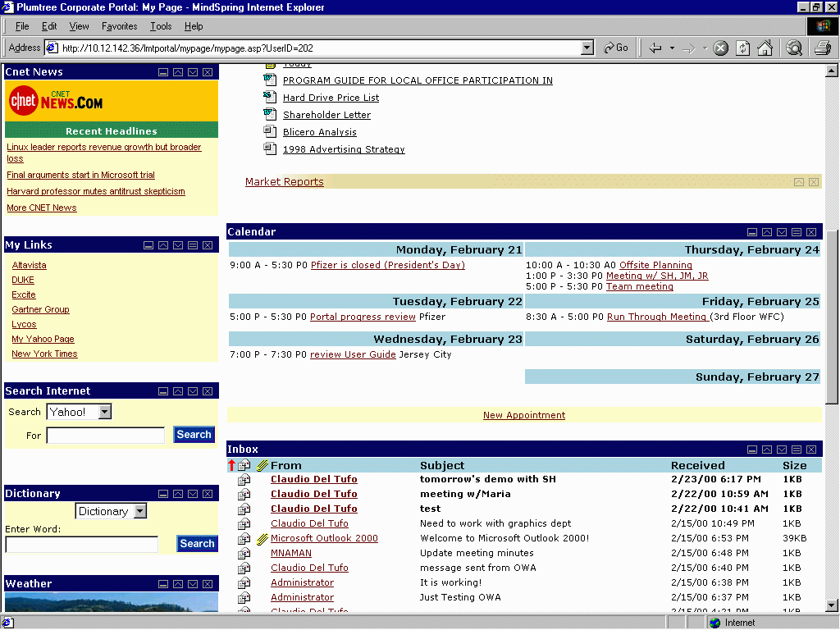Follow the More CNET News link
The height and width of the screenshot is (630, 840).
click(x=42, y=208)
